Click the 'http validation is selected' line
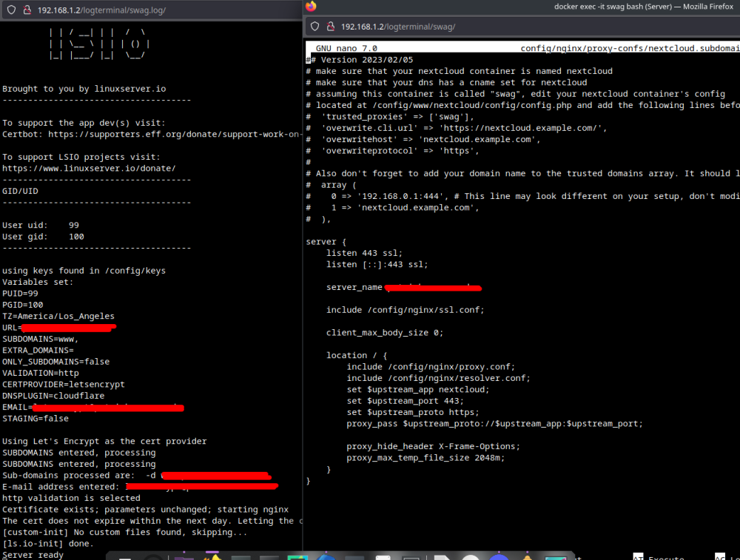The image size is (740, 560). click(71, 498)
